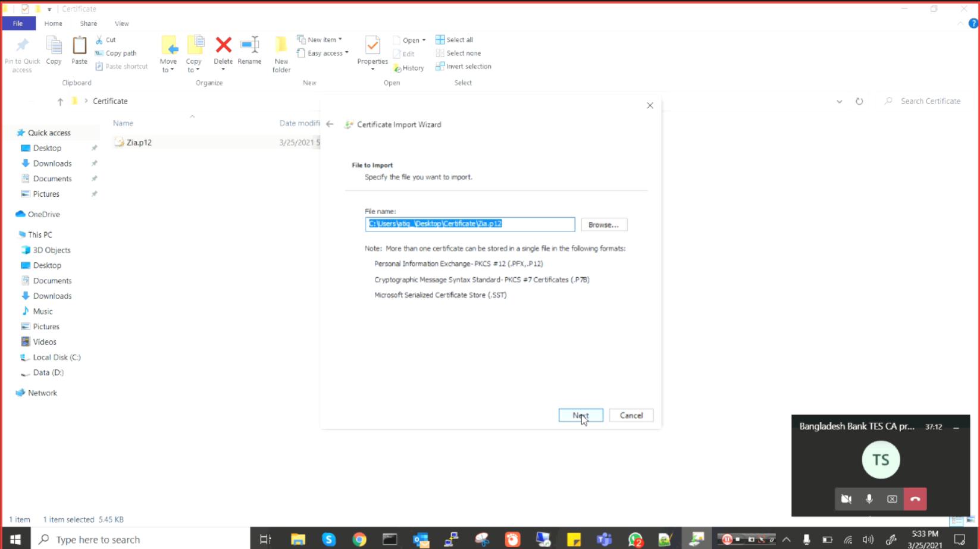
Task: Click Invert selection in ribbon
Action: tap(464, 67)
